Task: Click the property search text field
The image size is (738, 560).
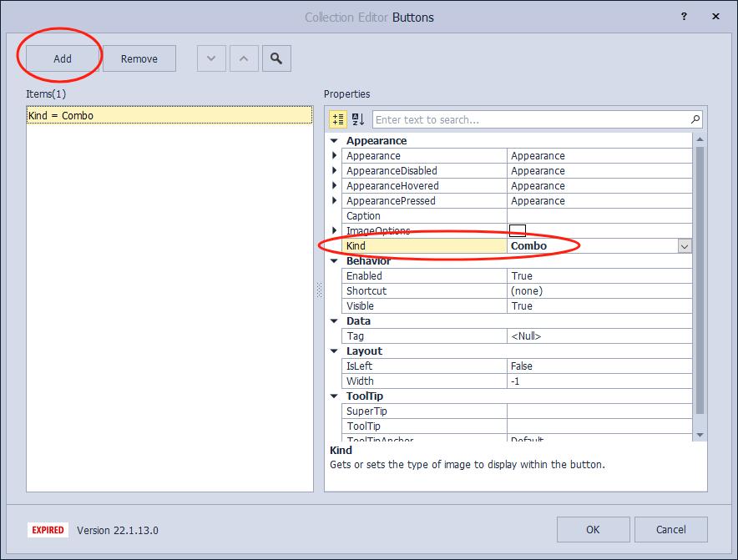Action: tap(530, 119)
